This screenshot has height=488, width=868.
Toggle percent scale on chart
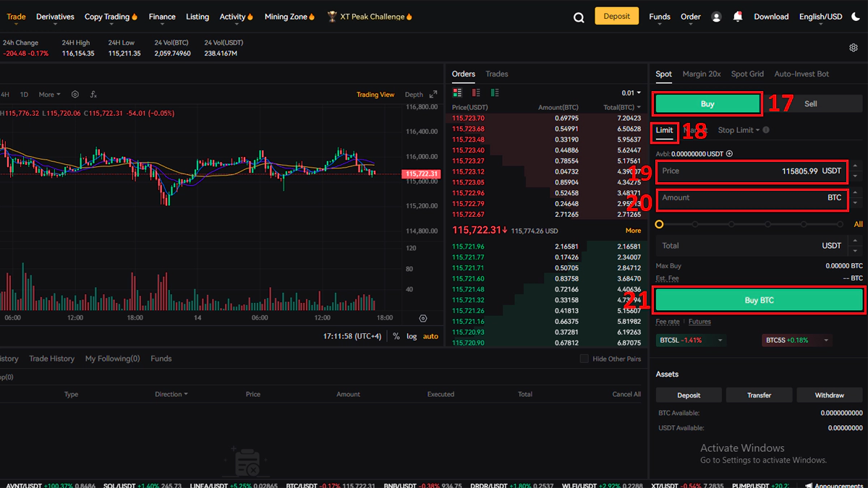point(396,336)
